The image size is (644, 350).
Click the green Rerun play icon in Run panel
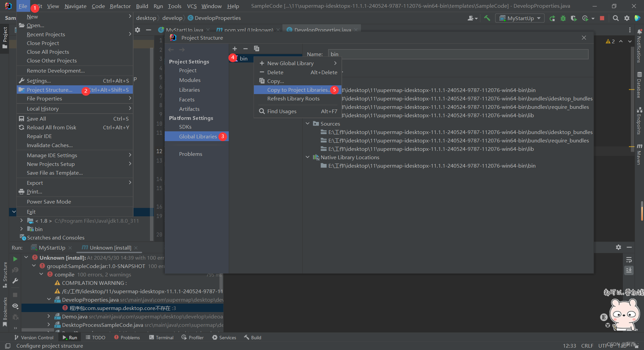click(15, 259)
